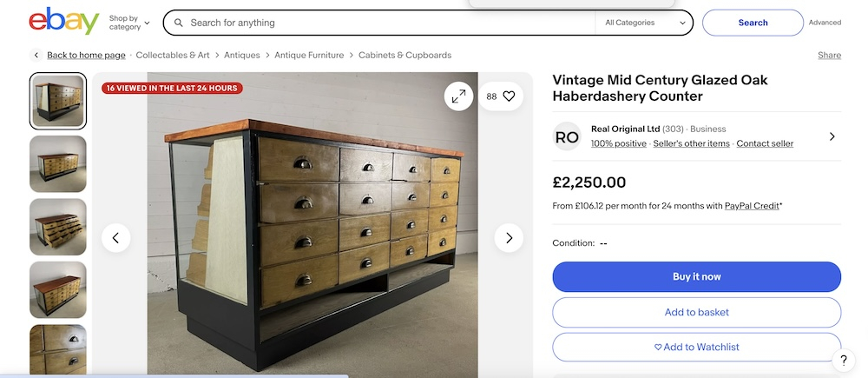Screen dimensions: 868x378
Task: Open the Shop by category dropdown
Action: pos(129,23)
